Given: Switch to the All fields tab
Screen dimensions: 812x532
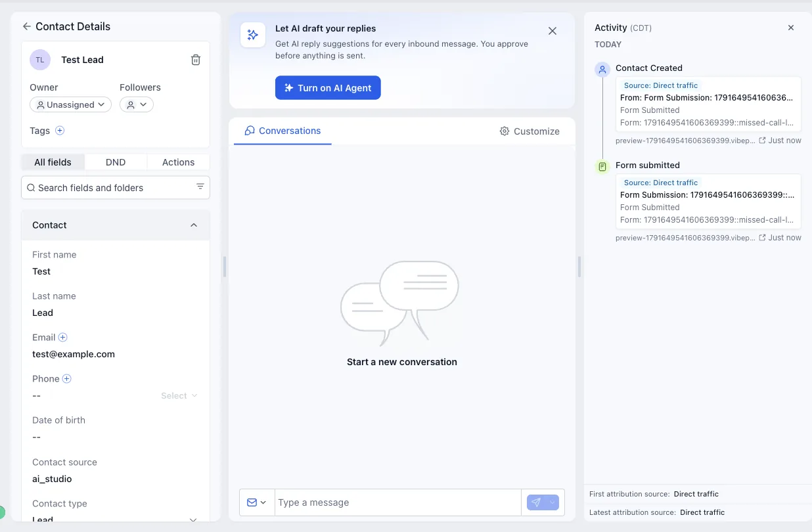Looking at the screenshot, I should [x=53, y=162].
